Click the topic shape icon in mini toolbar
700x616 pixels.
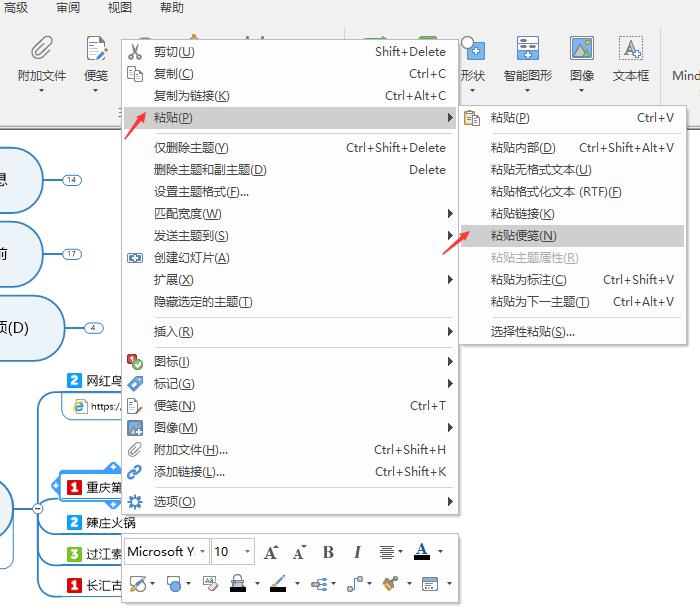click(x=174, y=583)
